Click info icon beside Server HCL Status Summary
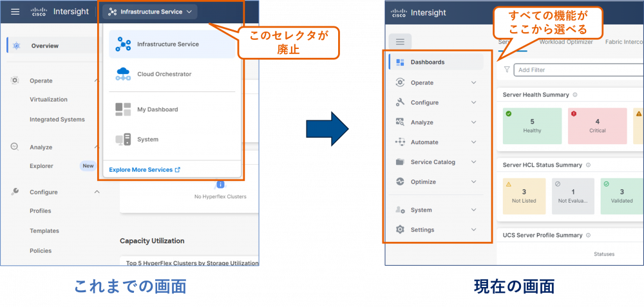 point(588,165)
